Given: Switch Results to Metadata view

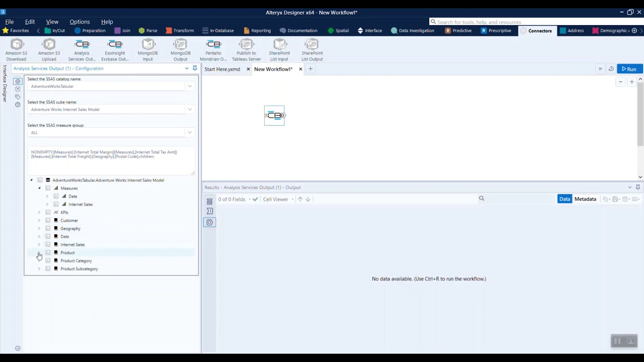Looking at the screenshot, I should (x=585, y=199).
